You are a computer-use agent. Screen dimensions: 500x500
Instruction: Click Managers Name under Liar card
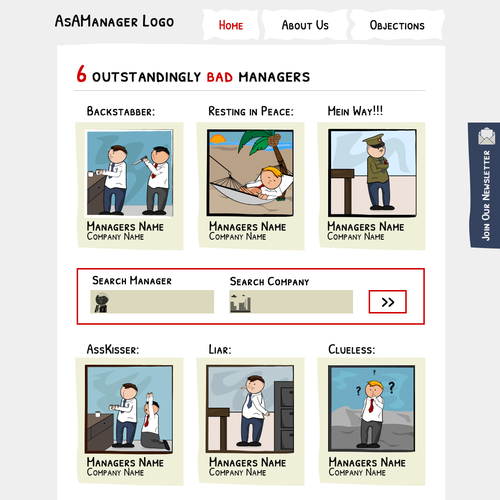pyautogui.click(x=247, y=462)
